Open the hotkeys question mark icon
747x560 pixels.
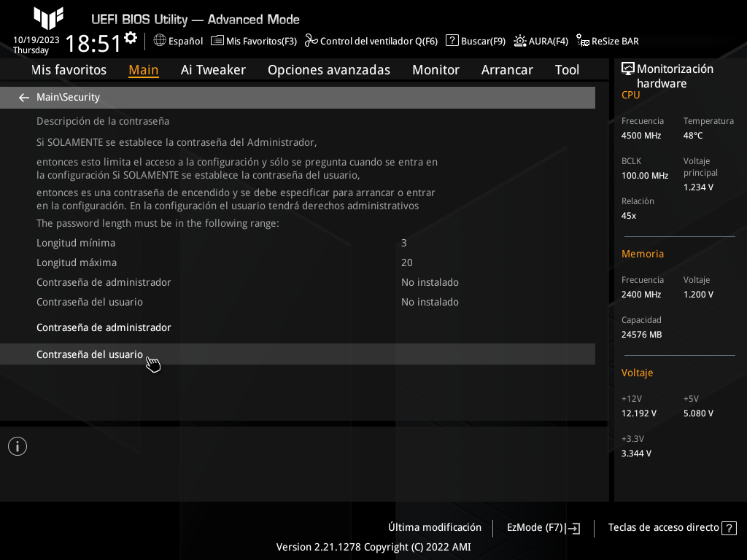point(729,528)
